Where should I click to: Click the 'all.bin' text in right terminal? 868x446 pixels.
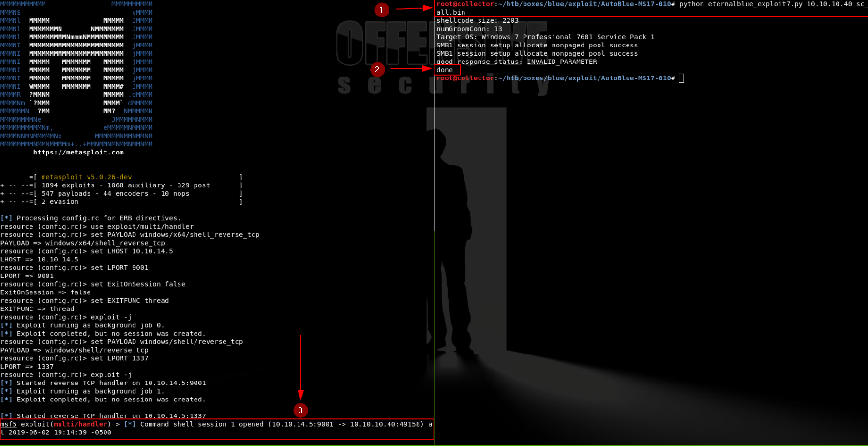click(x=451, y=12)
